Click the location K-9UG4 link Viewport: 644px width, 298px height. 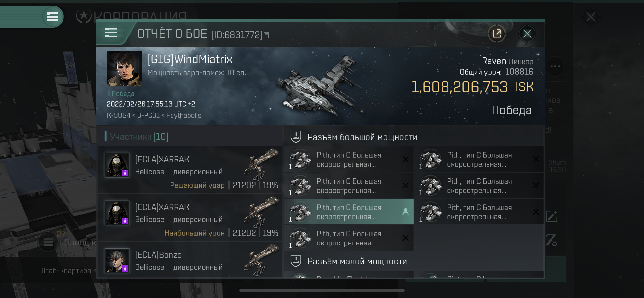coord(119,115)
